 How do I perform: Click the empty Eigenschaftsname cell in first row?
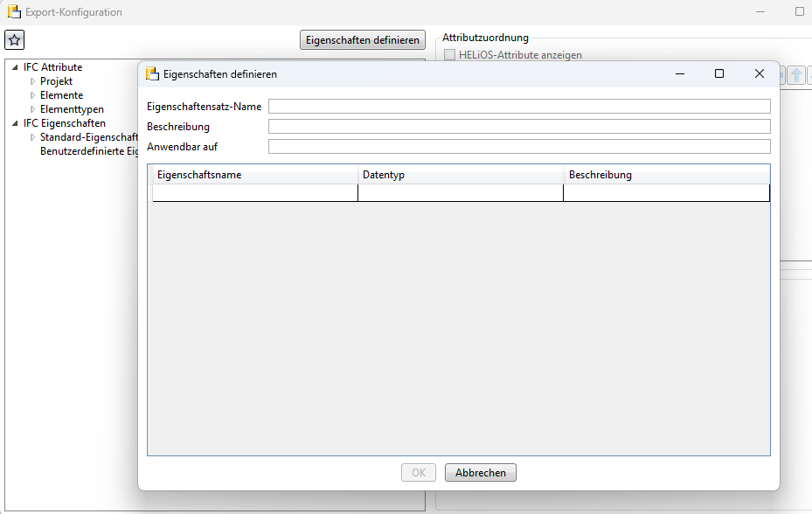click(x=254, y=192)
